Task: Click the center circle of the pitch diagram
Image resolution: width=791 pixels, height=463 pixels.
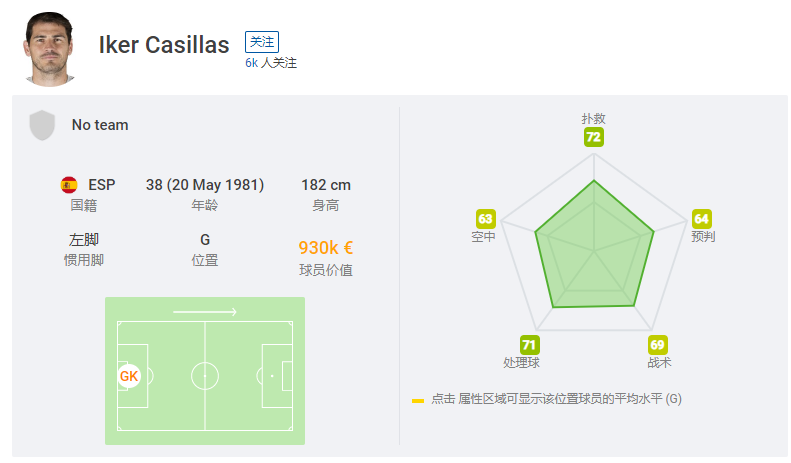Action: coord(205,376)
